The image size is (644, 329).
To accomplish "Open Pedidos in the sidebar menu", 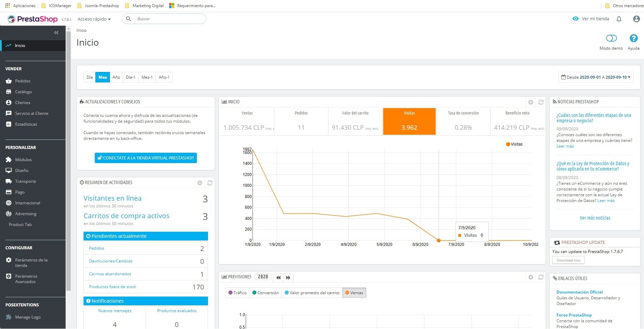I will [x=23, y=81].
